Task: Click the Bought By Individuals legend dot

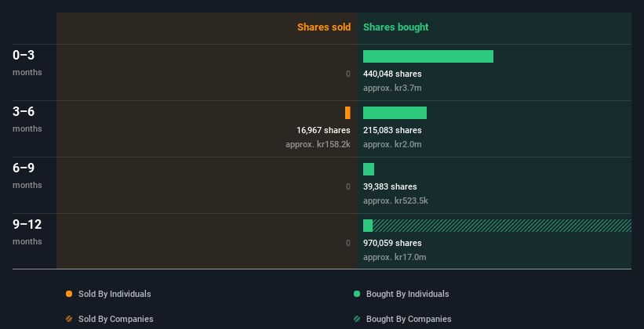Action: (357, 294)
